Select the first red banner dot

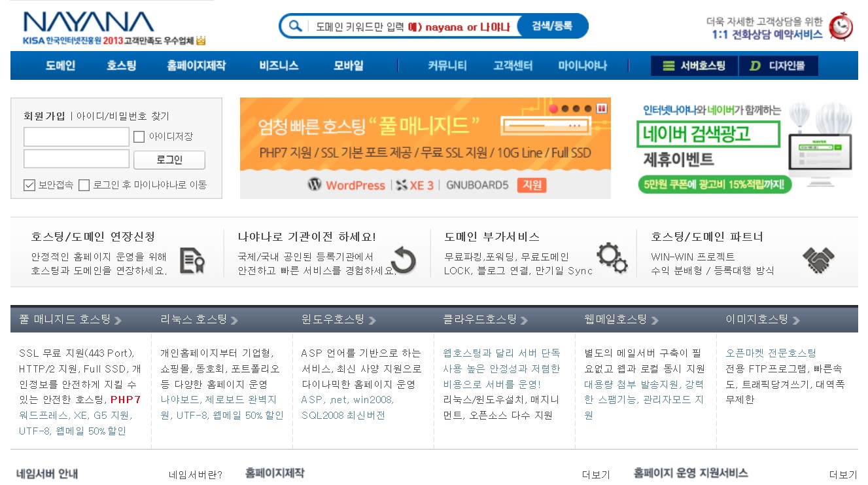(553, 108)
